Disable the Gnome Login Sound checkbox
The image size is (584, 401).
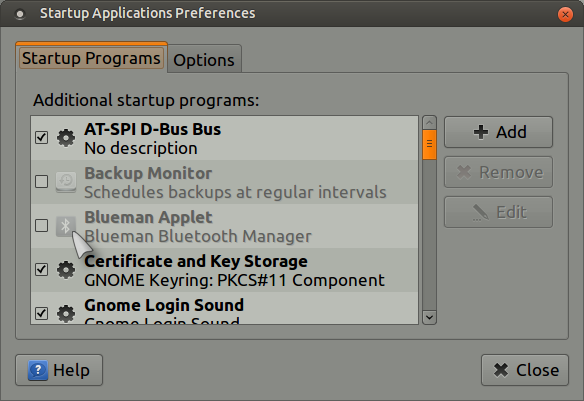pyautogui.click(x=41, y=313)
